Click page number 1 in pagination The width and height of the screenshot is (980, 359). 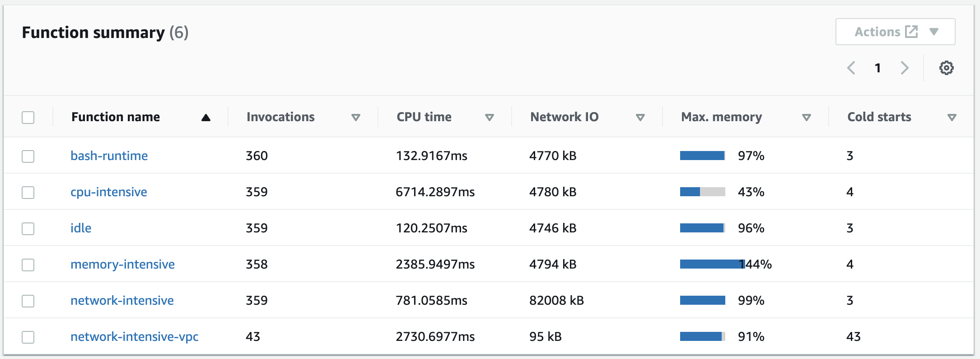pos(877,68)
